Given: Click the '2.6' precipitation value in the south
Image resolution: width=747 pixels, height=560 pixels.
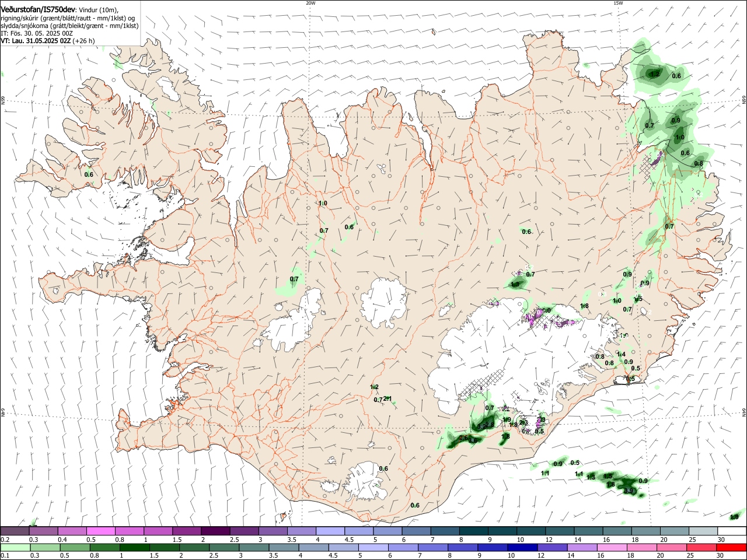Looking at the screenshot, I should (x=465, y=438).
